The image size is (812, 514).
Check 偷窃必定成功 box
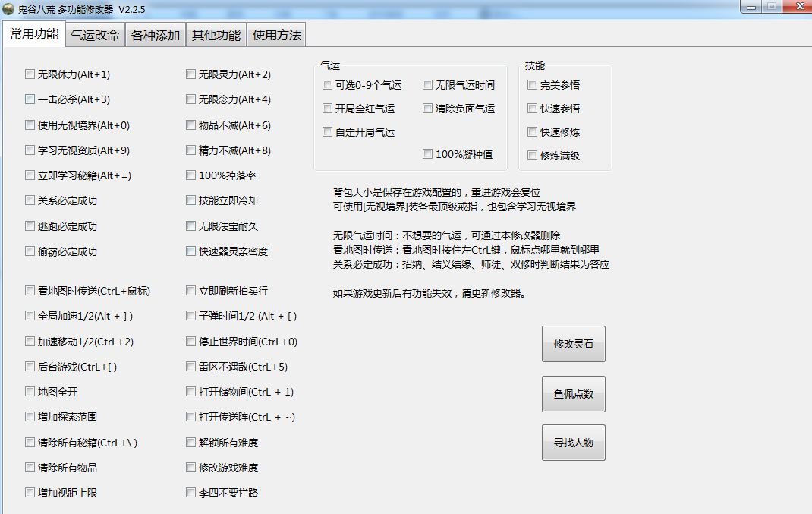30,251
